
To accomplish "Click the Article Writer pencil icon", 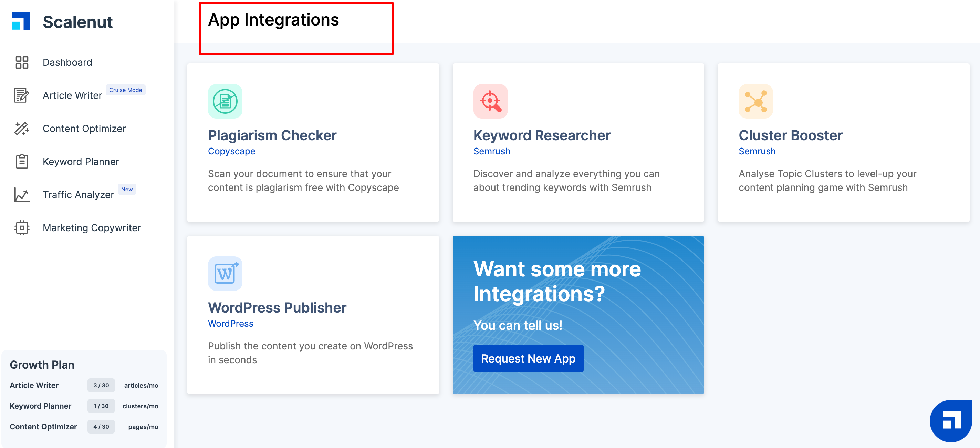I will [x=22, y=95].
